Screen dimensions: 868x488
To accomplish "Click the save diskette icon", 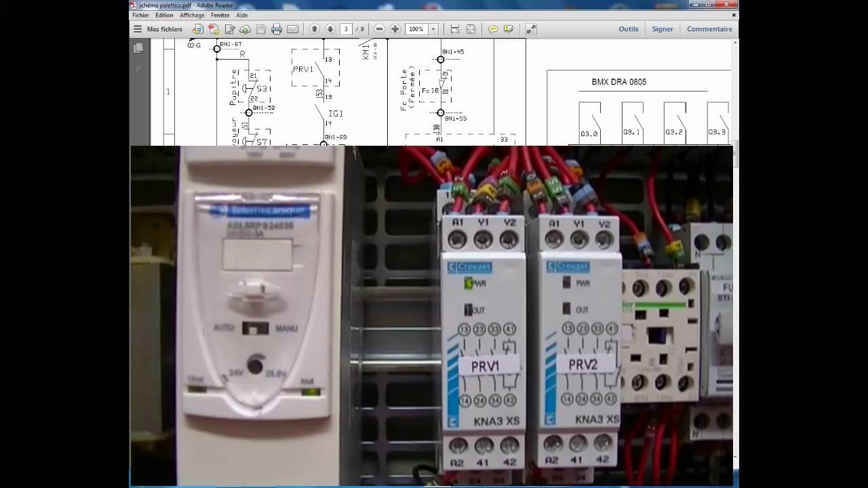I will (x=260, y=29).
